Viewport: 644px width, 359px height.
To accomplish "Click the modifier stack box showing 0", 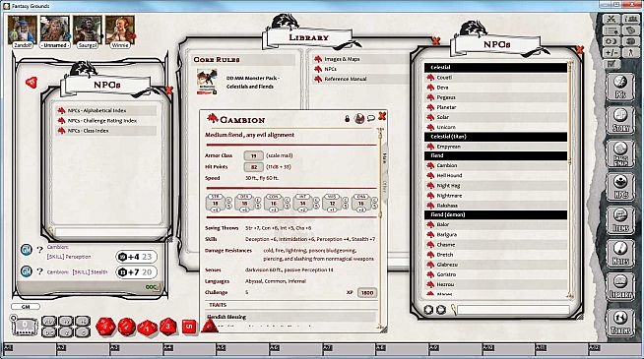I will [25, 327].
